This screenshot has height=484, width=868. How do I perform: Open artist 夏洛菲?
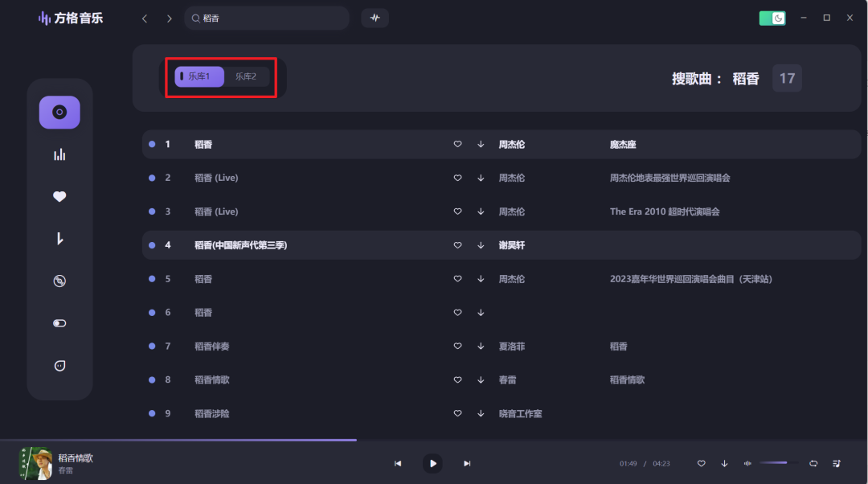511,346
